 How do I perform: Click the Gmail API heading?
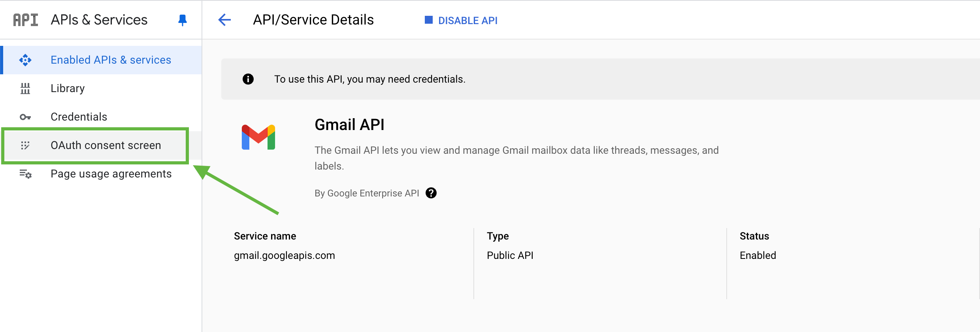coord(349,124)
